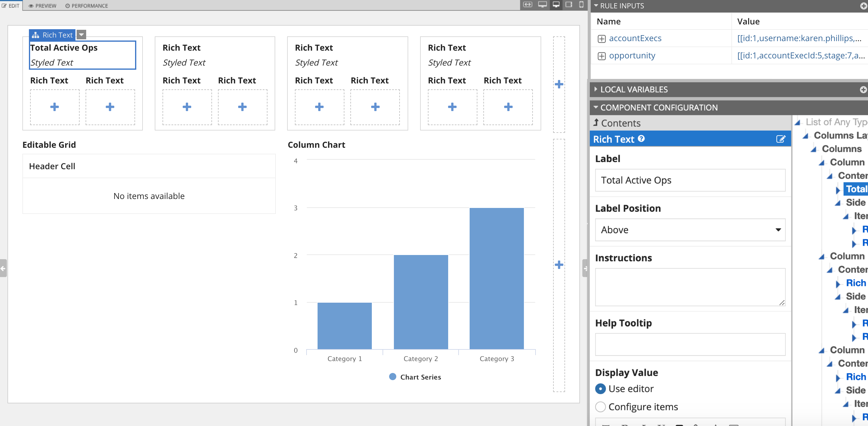Select the Column Chart label

[x=316, y=144]
